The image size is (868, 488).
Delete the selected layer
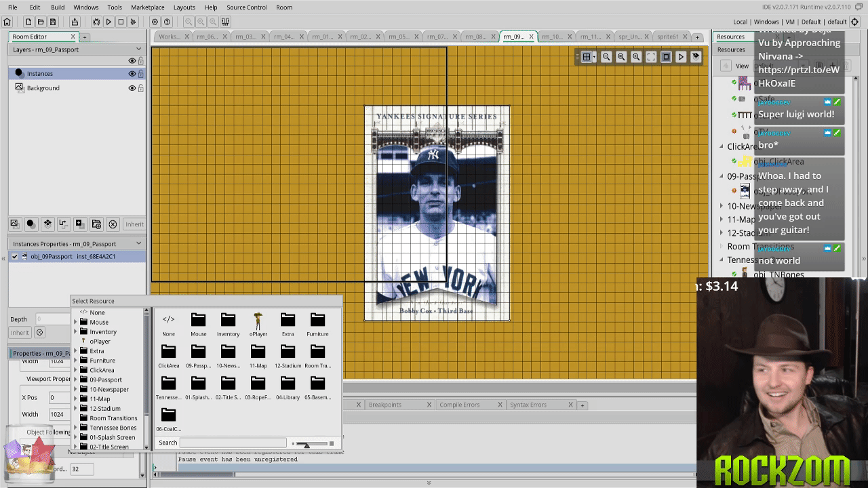(x=113, y=224)
